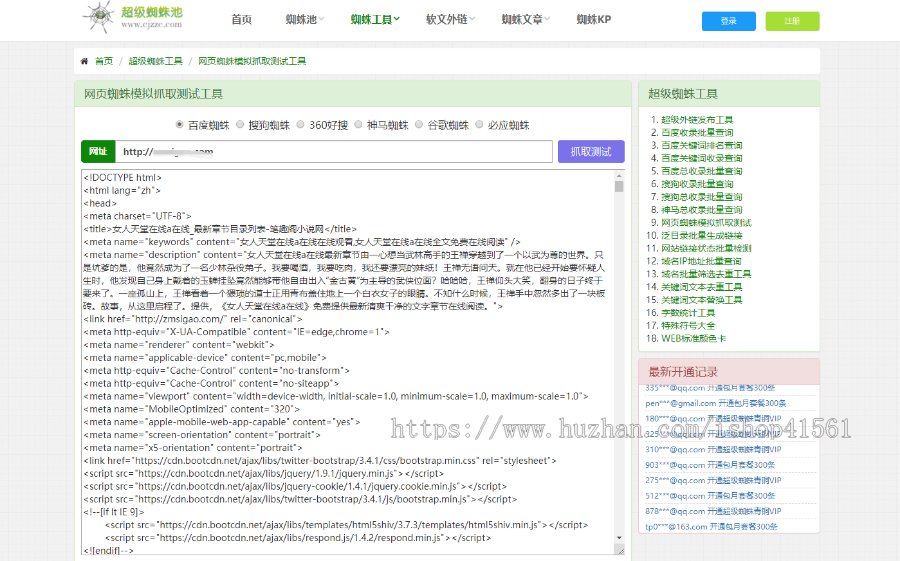The image size is (900, 561).
Task: Choose the 神马蜘蛛 spider option
Action: click(x=359, y=125)
